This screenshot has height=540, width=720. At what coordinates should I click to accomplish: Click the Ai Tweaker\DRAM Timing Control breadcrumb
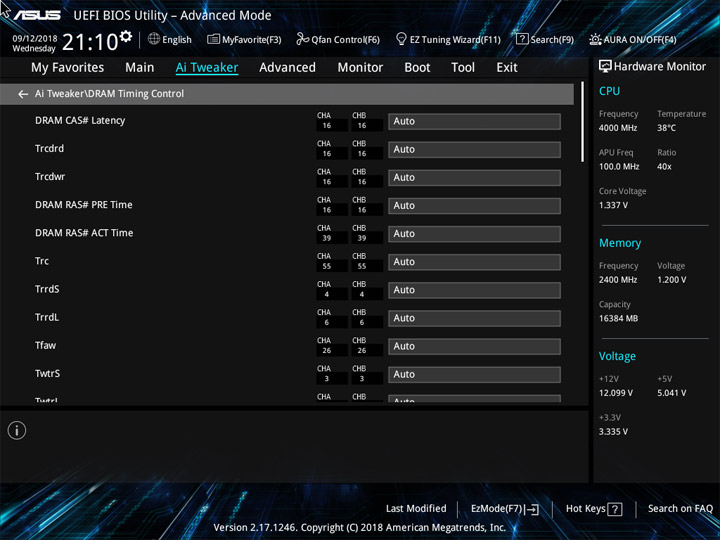pyautogui.click(x=109, y=94)
